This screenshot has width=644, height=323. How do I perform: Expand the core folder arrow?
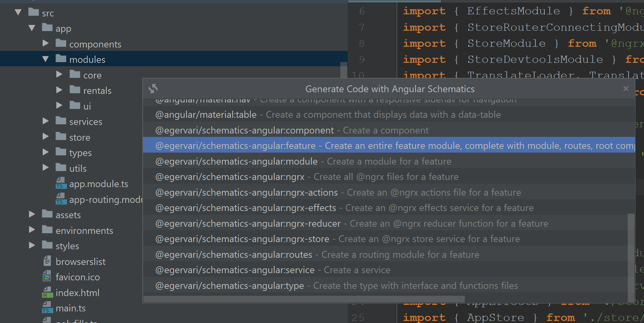point(59,74)
